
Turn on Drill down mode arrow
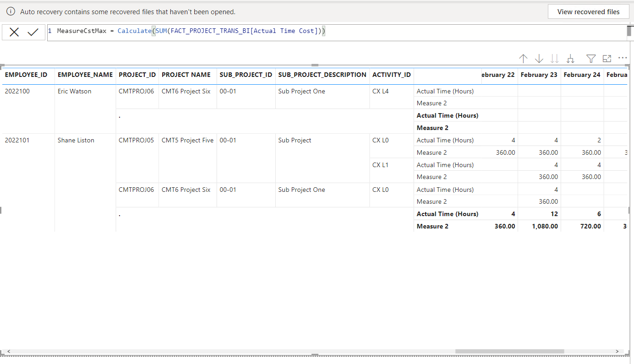[539, 59]
